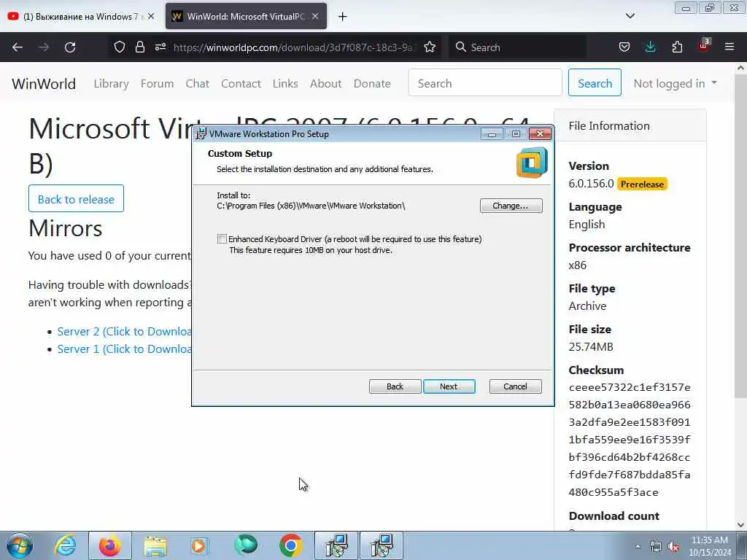Click the page vertical scrollbar

click(x=741, y=236)
